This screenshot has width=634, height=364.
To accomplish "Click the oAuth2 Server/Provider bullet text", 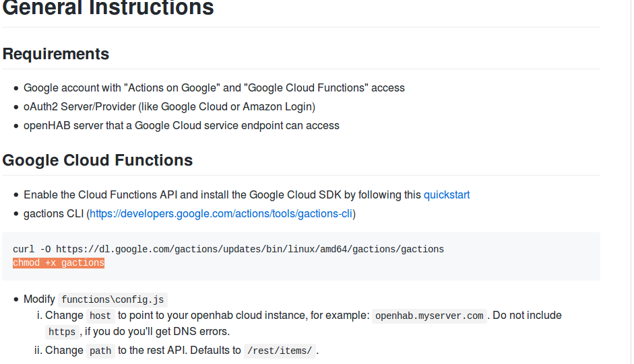I will pos(169,107).
